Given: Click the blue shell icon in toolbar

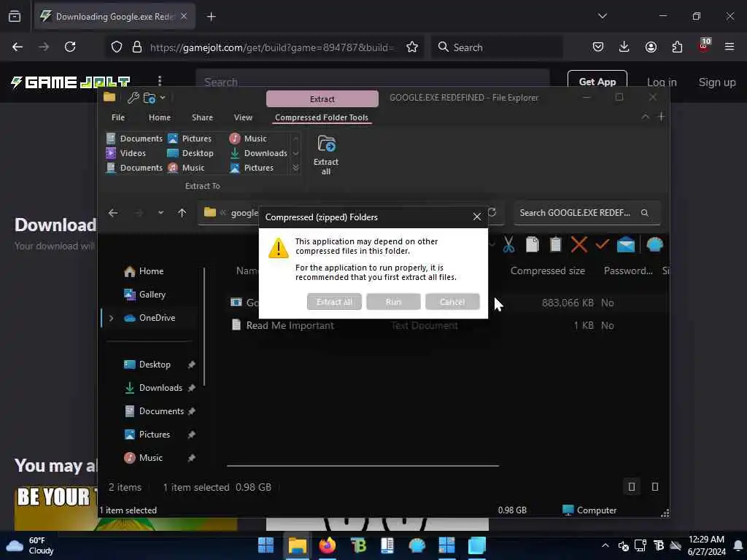Looking at the screenshot, I should (x=655, y=245).
